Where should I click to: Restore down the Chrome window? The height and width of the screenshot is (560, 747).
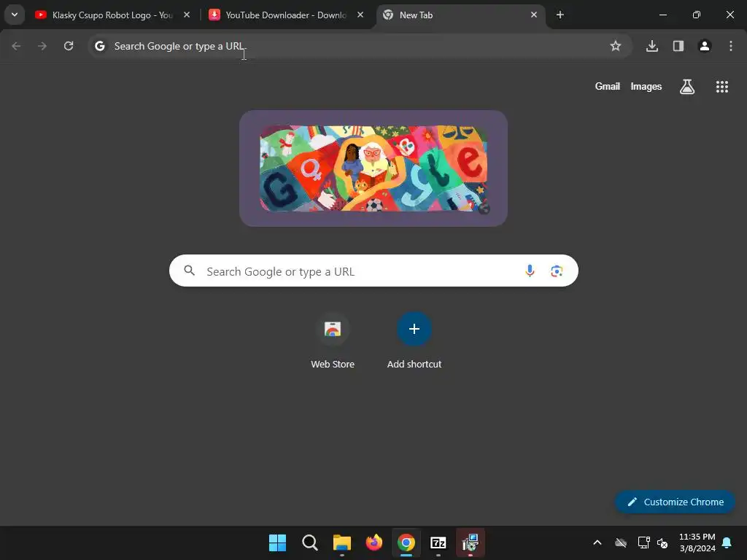(697, 15)
